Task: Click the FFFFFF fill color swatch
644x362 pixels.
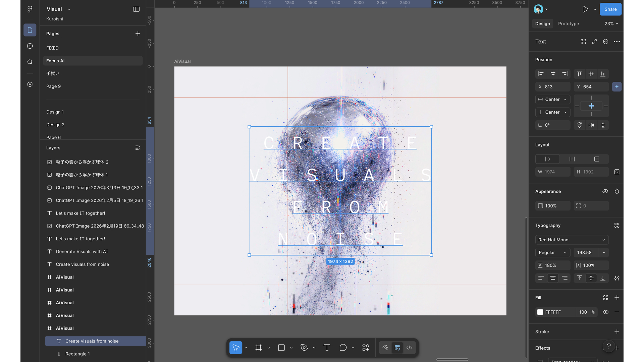Action: 540,312
